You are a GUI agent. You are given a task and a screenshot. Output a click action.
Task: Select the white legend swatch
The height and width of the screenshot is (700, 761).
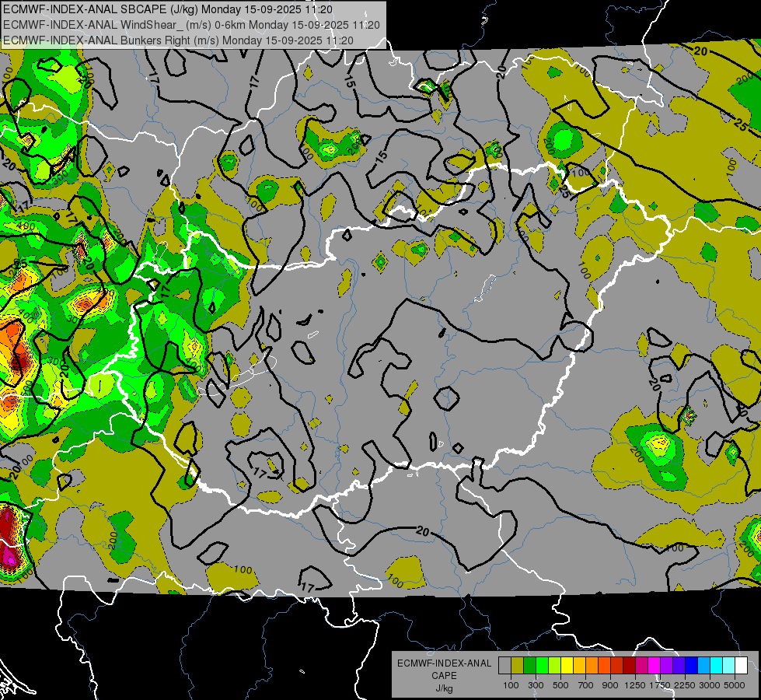tap(741, 665)
